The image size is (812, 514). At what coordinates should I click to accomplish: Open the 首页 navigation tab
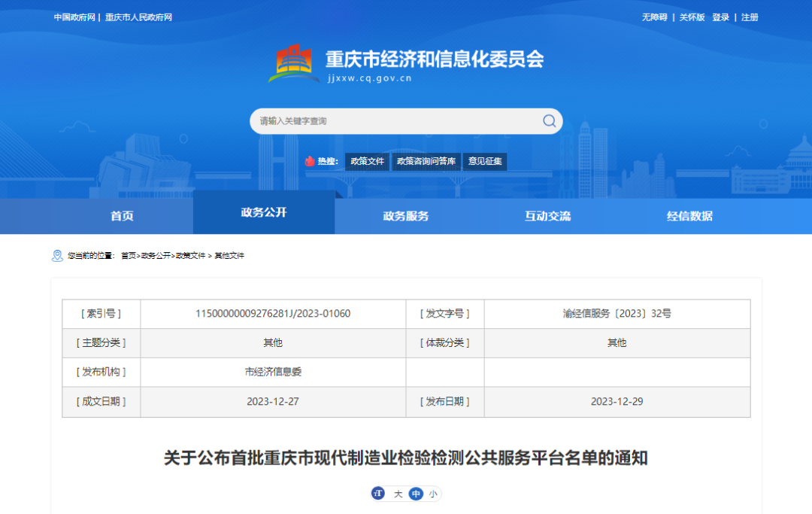coord(122,216)
